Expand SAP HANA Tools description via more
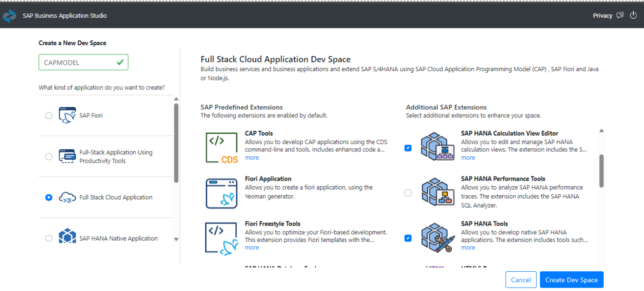 click(x=468, y=248)
